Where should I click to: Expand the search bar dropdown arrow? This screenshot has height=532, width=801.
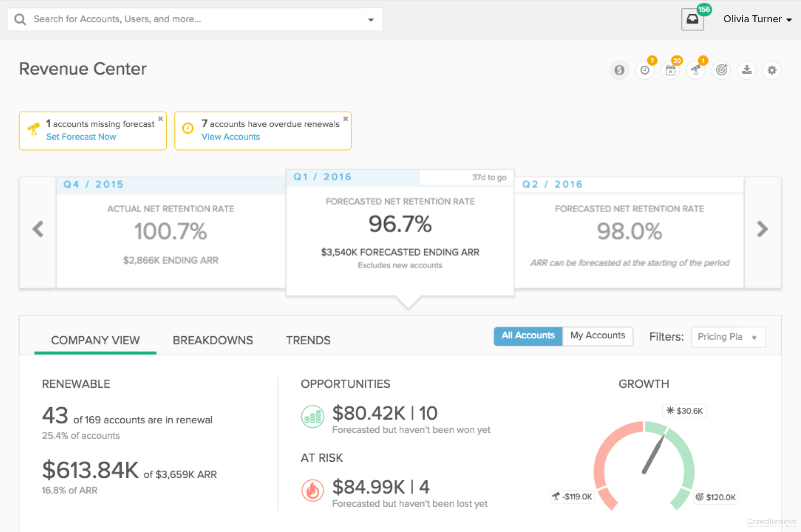pyautogui.click(x=371, y=20)
